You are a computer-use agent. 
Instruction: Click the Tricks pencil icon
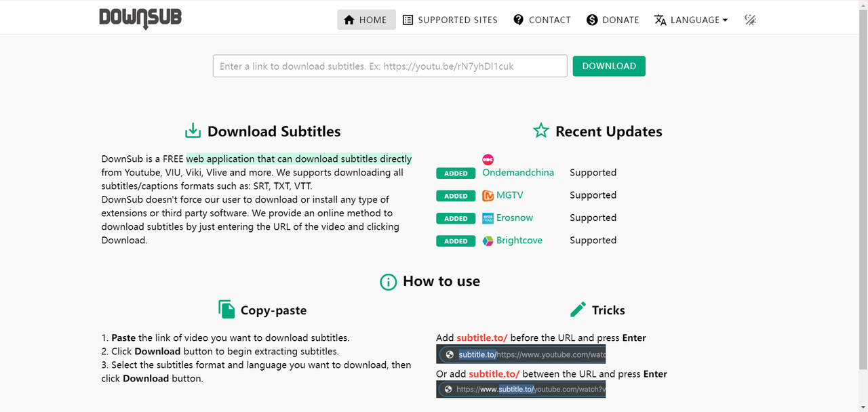click(578, 310)
